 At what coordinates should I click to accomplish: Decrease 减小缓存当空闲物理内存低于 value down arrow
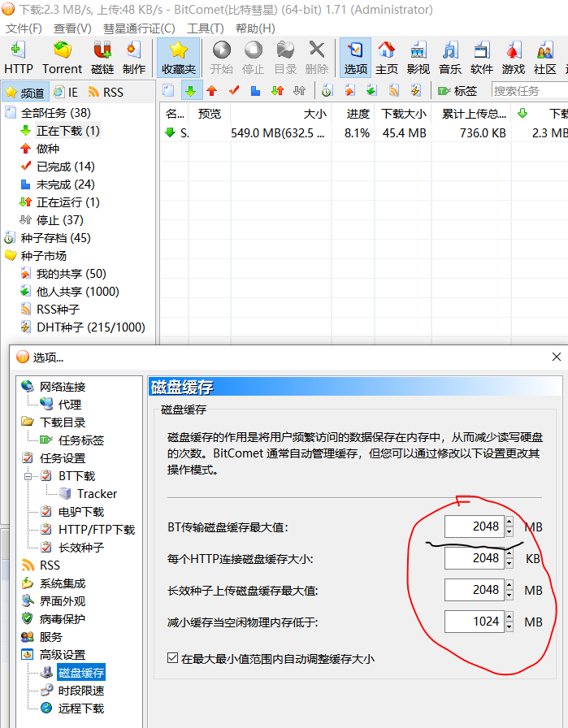509,626
